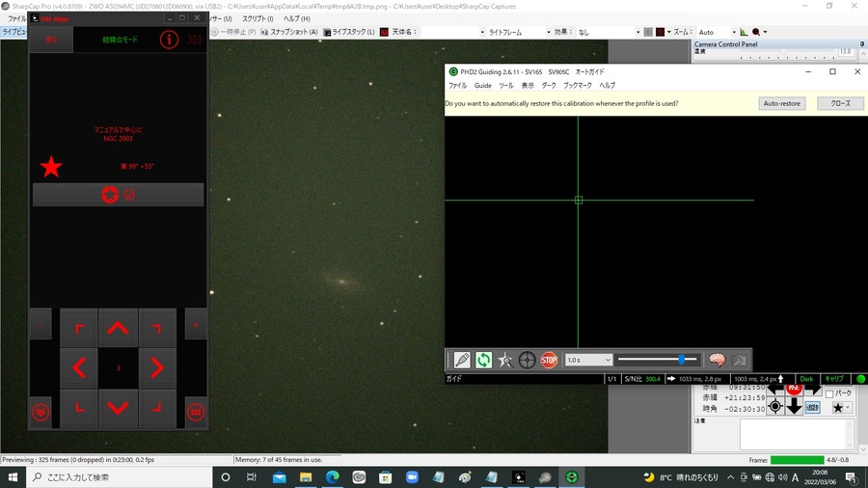Open PHD2 ダーク menu

point(549,85)
